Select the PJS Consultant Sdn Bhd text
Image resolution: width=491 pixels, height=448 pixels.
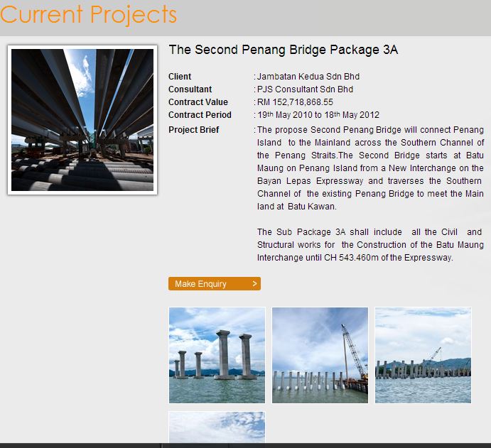pyautogui.click(x=305, y=89)
